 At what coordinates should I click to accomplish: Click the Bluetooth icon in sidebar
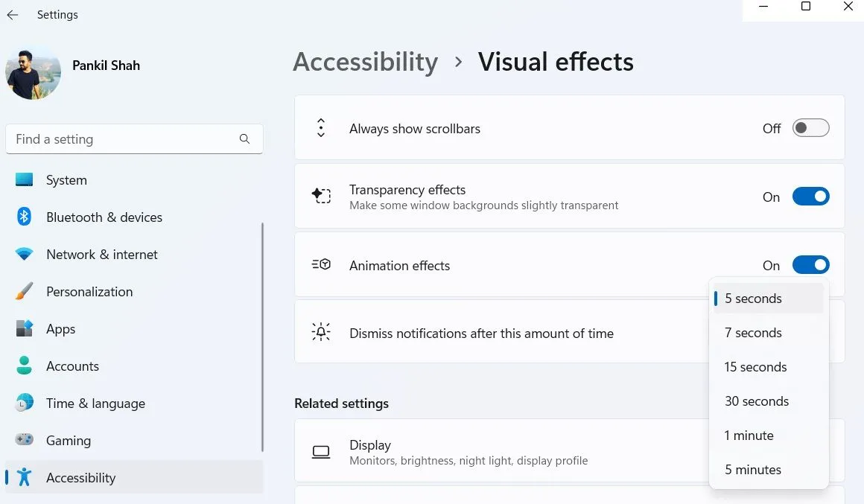25,217
